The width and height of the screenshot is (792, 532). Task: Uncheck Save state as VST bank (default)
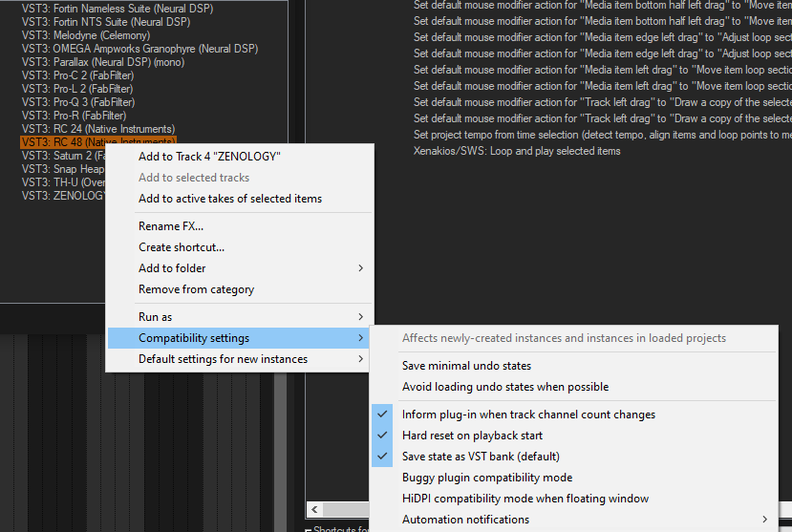(x=481, y=457)
